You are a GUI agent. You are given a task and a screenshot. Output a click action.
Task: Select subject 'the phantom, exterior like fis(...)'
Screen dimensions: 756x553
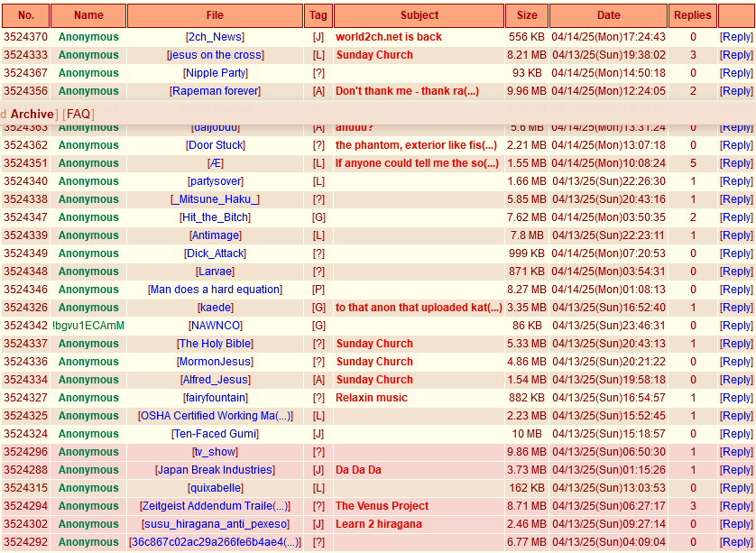coord(416,145)
